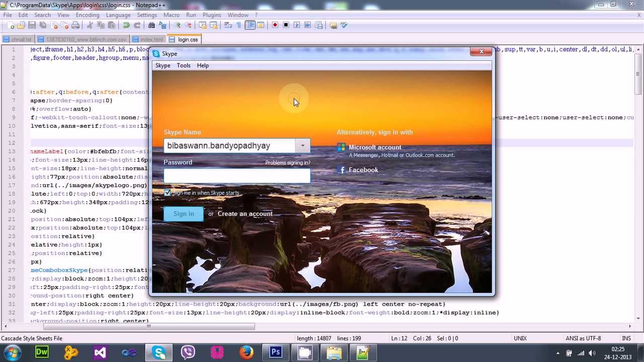Click the Zoom Out toolbar icon

[x=188, y=25]
